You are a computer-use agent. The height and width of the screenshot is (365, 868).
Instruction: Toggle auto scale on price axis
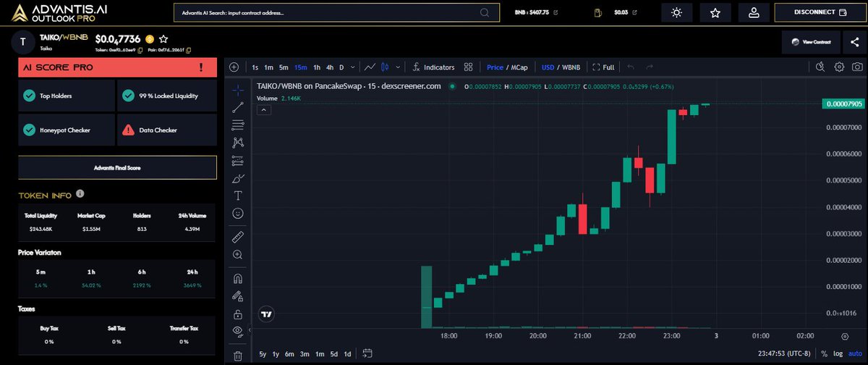854,354
